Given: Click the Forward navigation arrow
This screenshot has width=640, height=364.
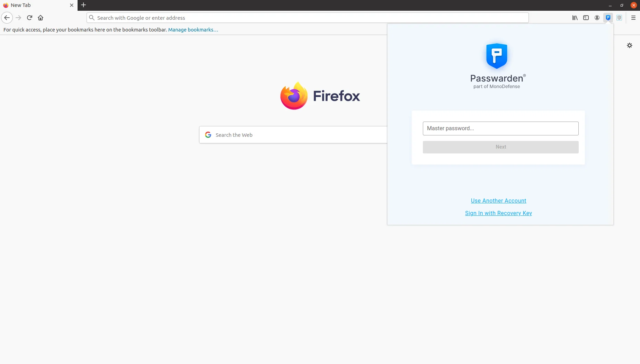Looking at the screenshot, I should pyautogui.click(x=18, y=18).
